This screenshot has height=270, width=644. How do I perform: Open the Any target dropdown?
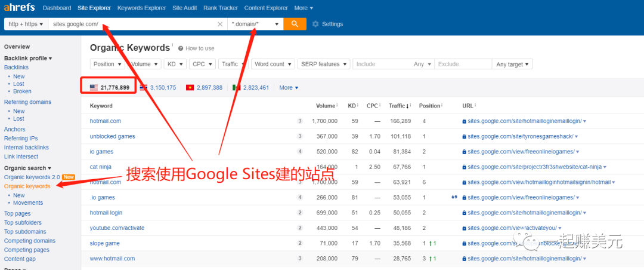[x=513, y=64]
